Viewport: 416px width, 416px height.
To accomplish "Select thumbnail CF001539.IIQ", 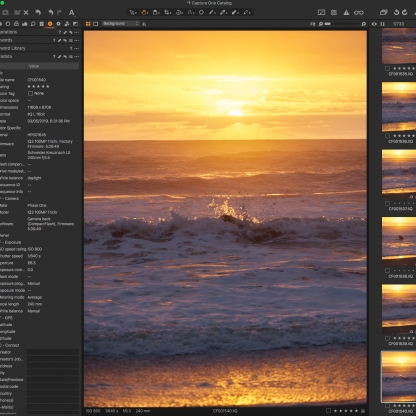I will click(399, 309).
